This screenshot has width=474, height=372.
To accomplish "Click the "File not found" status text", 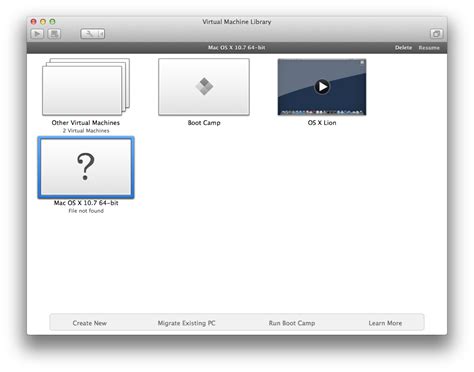I will (x=86, y=211).
